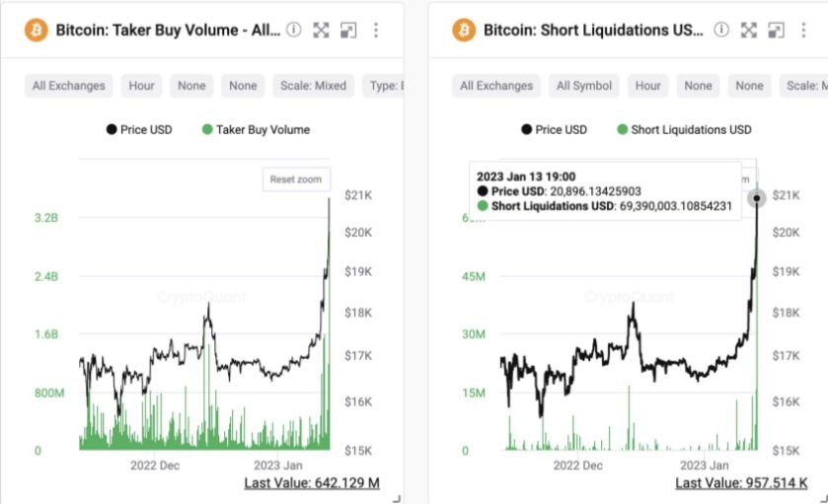Expand Short Liquidations chart to fullscreen
This screenshot has width=828, height=504.
coord(749,31)
